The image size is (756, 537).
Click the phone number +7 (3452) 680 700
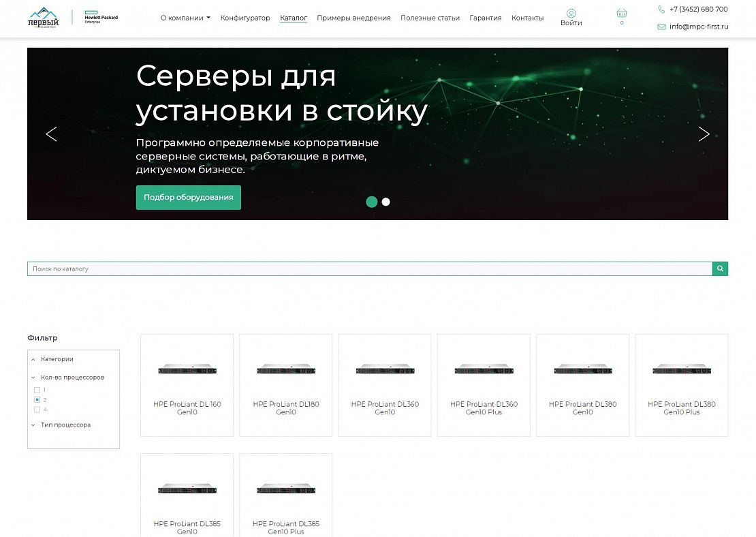698,10
